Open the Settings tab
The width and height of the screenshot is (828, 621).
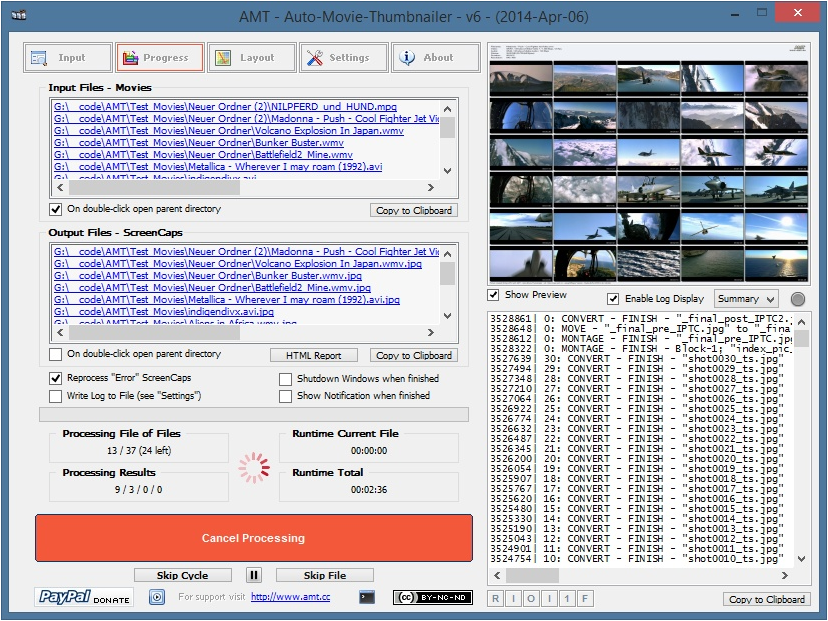[x=344, y=58]
